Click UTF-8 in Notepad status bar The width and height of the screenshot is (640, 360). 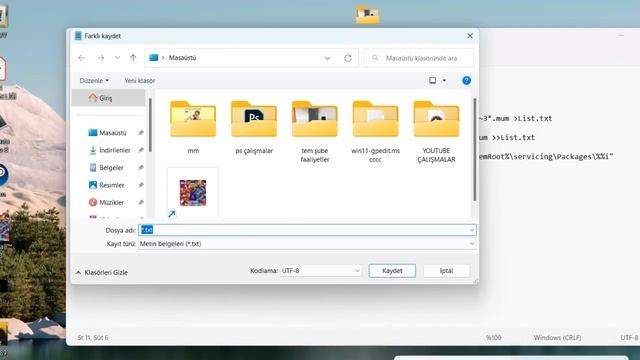pyautogui.click(x=629, y=338)
